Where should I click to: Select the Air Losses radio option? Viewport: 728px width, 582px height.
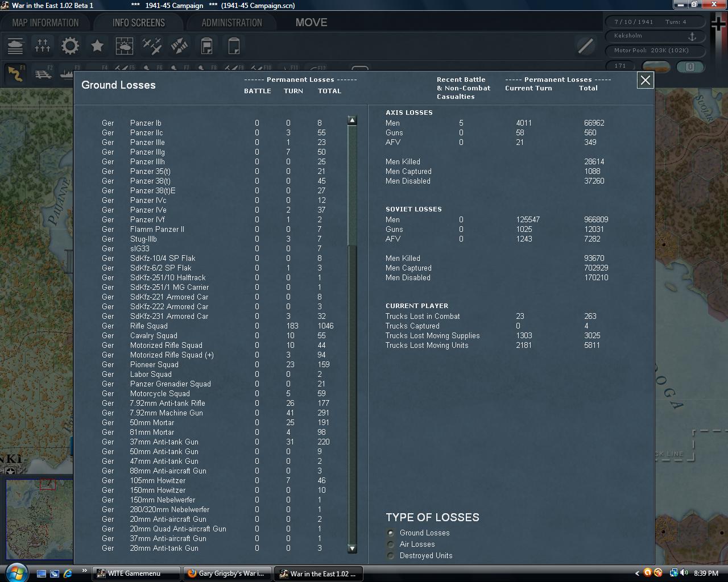click(x=390, y=544)
